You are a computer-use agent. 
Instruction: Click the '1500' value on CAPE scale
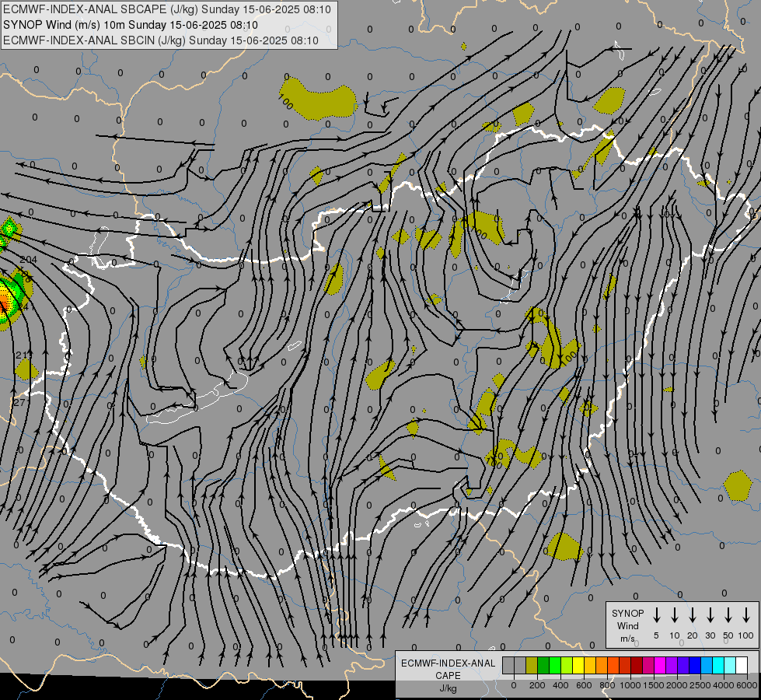point(654,685)
